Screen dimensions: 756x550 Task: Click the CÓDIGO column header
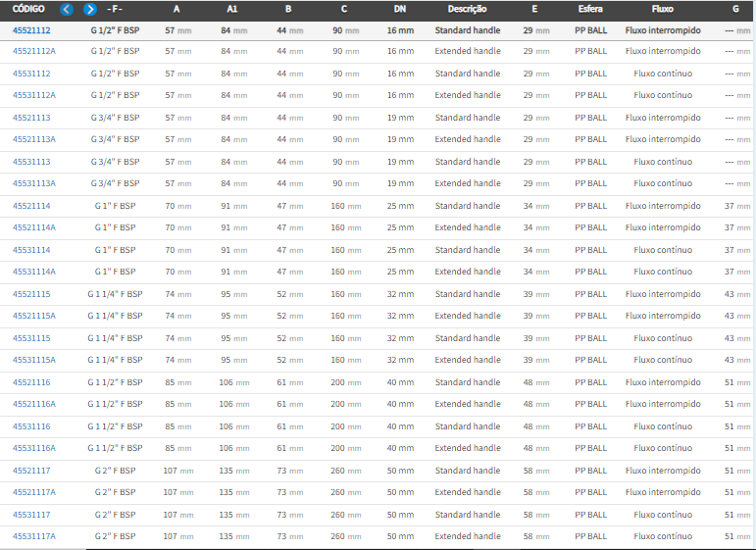28,9
